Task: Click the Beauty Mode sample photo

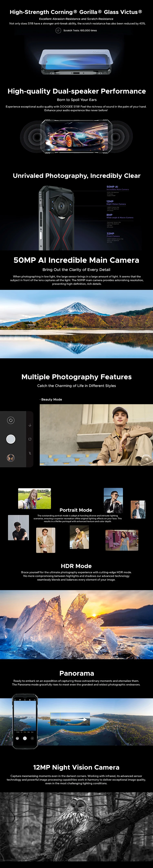Action: point(96,435)
